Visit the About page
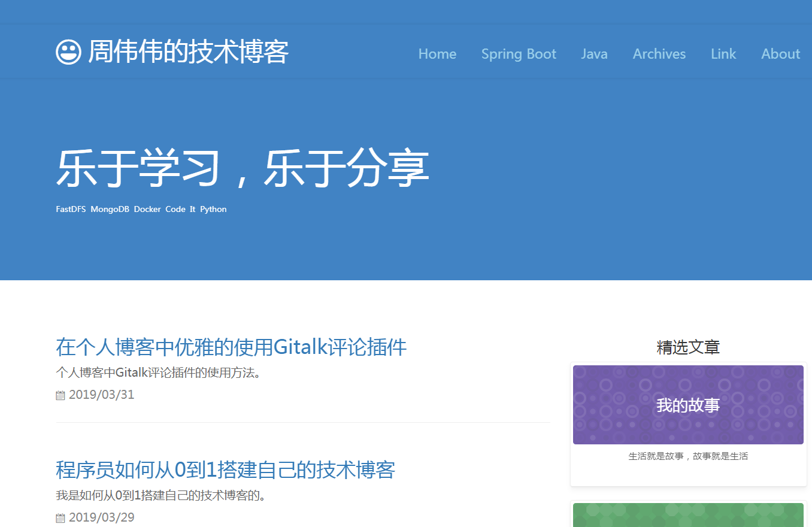This screenshot has height=527, width=812. (x=780, y=54)
